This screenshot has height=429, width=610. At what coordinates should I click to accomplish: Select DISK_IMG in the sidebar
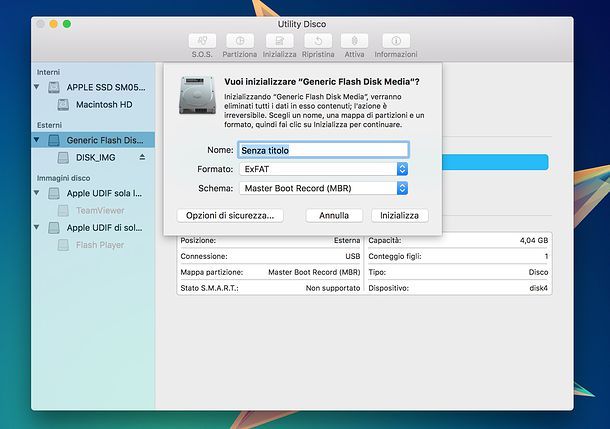96,158
